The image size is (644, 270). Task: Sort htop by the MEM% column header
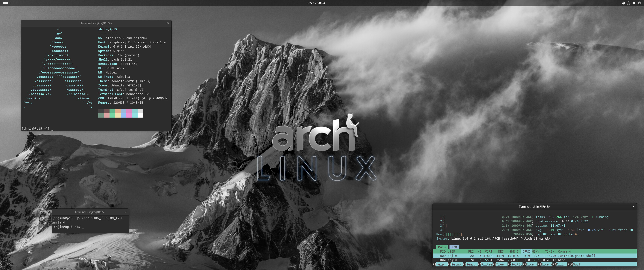pos(535,251)
